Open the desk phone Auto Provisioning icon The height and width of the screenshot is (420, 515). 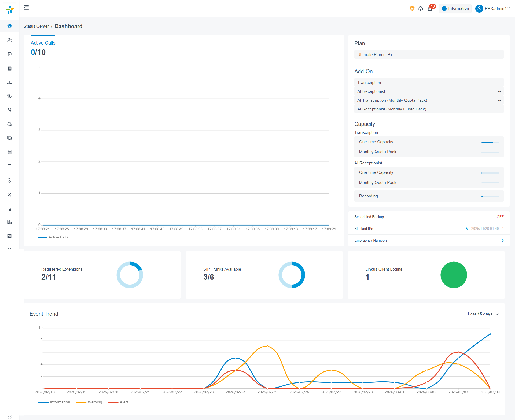click(x=9, y=68)
